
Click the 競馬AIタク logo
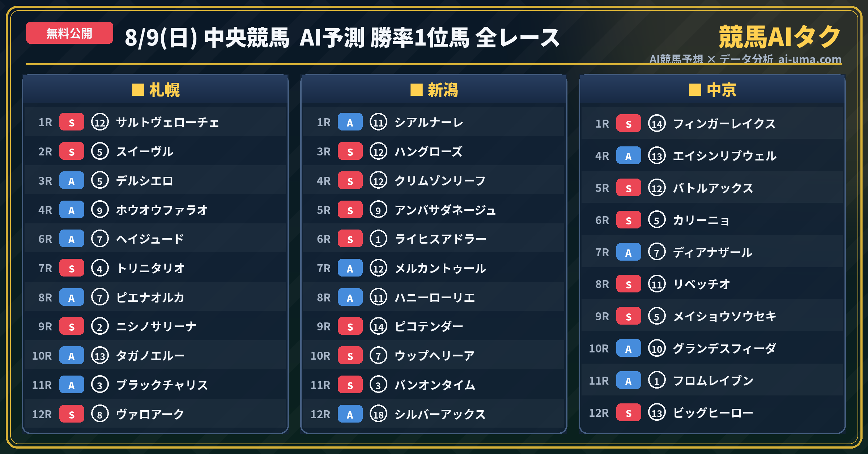tap(780, 37)
